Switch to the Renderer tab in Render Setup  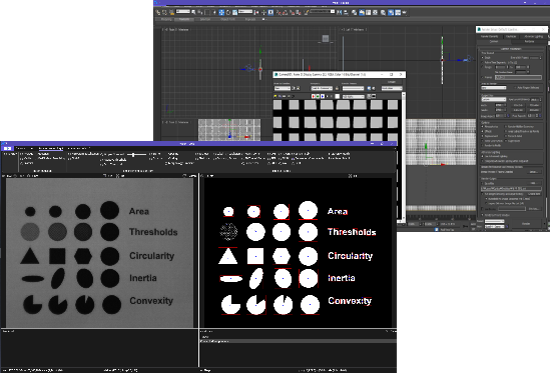[530, 41]
